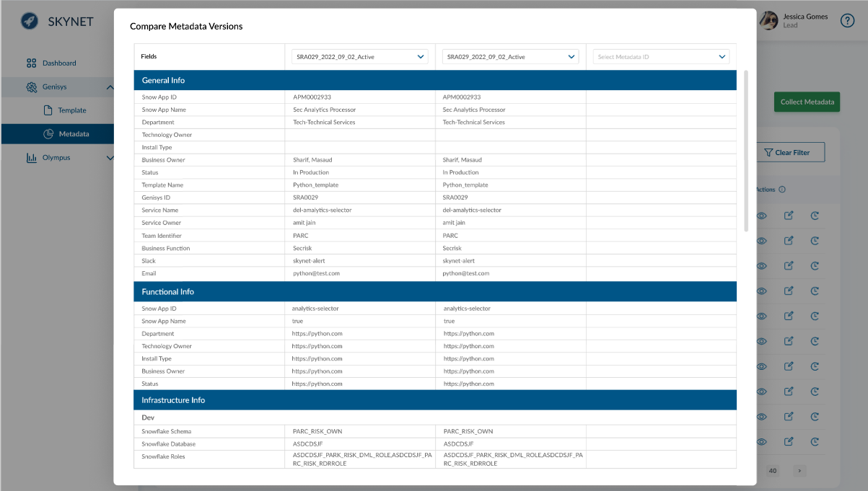Click the Snowflake Database field label

168,444
